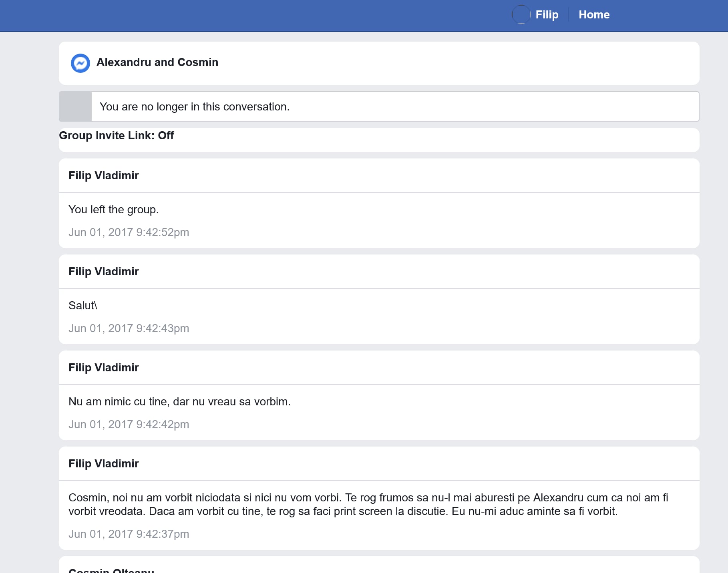Open the Filip profile link in header

547,15
